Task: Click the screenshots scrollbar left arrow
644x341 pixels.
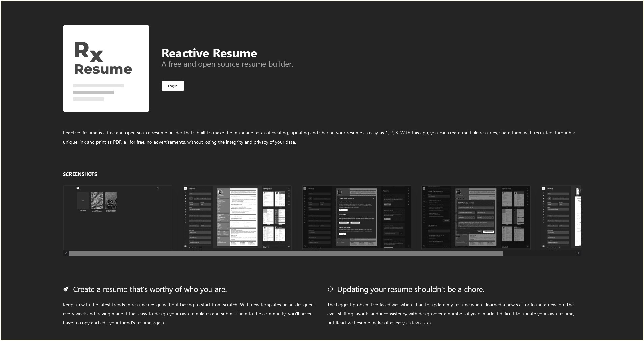Action: pyautogui.click(x=66, y=253)
